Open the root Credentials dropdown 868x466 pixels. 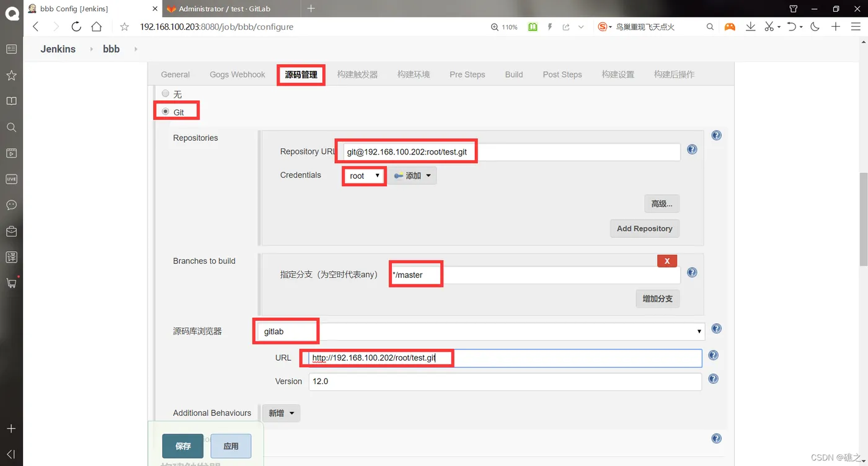coord(364,176)
